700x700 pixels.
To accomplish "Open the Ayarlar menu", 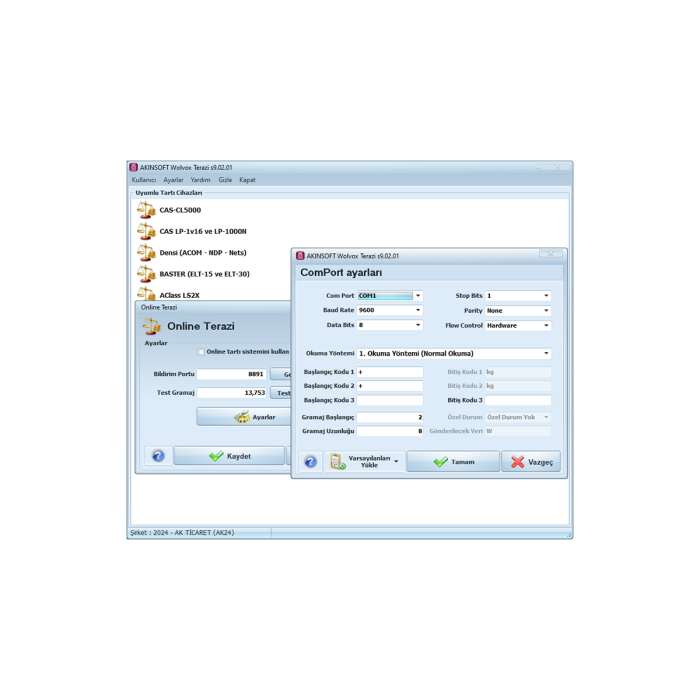I will [x=173, y=180].
